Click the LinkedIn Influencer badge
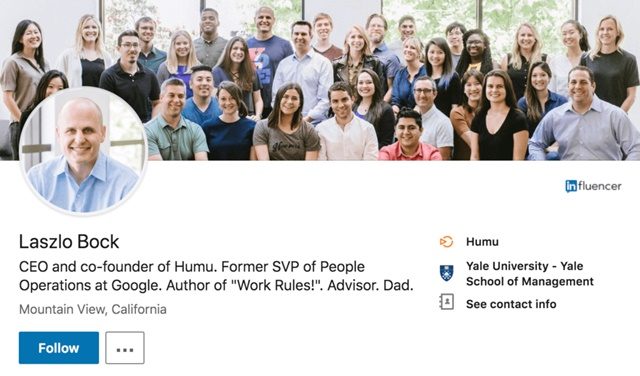Image resolution: width=640 pixels, height=376 pixels. click(593, 186)
